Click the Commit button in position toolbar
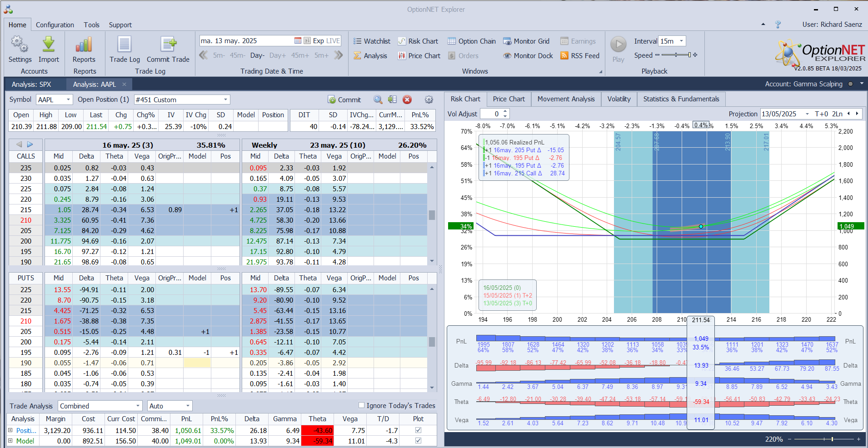Viewport: 868px width, 448px height. (x=344, y=100)
